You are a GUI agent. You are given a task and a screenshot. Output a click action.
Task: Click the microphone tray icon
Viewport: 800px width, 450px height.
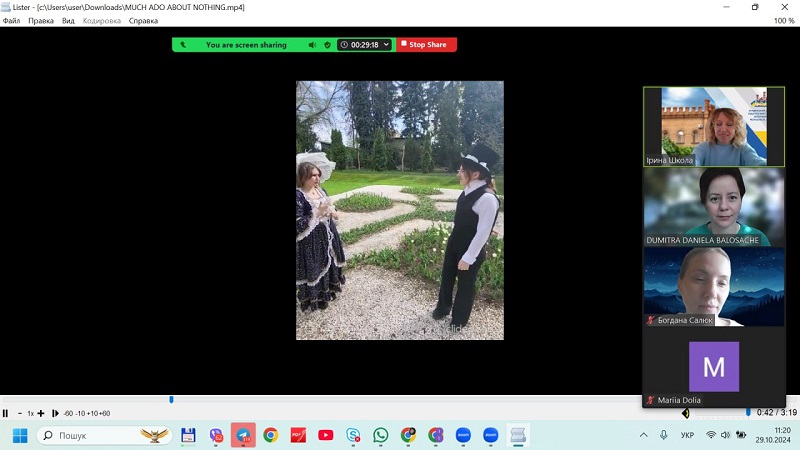click(x=663, y=435)
